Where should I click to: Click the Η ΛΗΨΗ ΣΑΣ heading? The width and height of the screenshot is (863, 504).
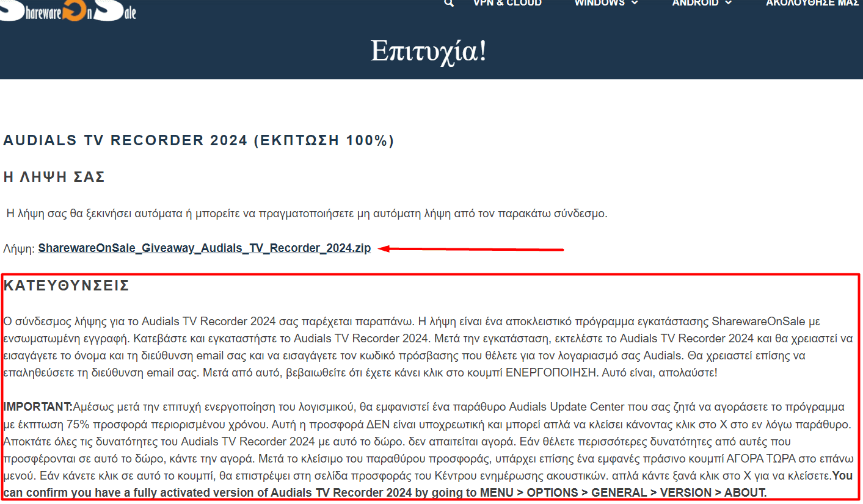pyautogui.click(x=54, y=177)
